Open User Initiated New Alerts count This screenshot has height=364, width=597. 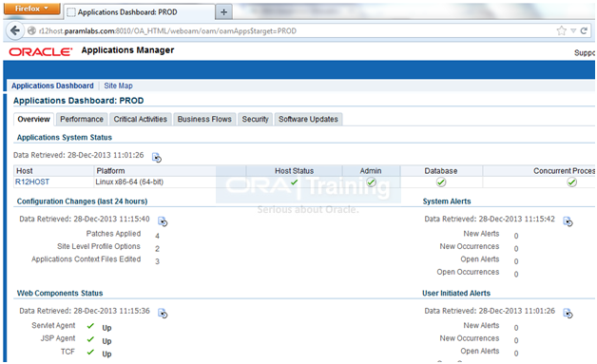[516, 328]
